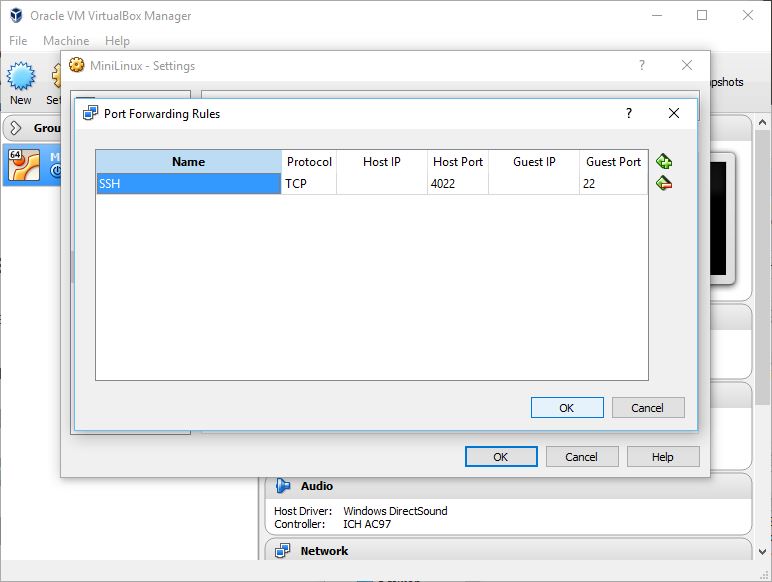The image size is (772, 582).
Task: Click the Host Port column header
Action: pos(458,162)
